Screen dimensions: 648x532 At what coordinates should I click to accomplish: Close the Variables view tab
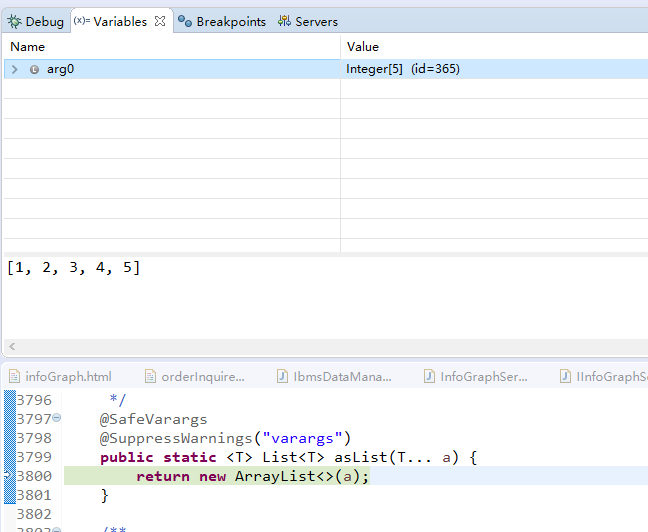point(160,21)
